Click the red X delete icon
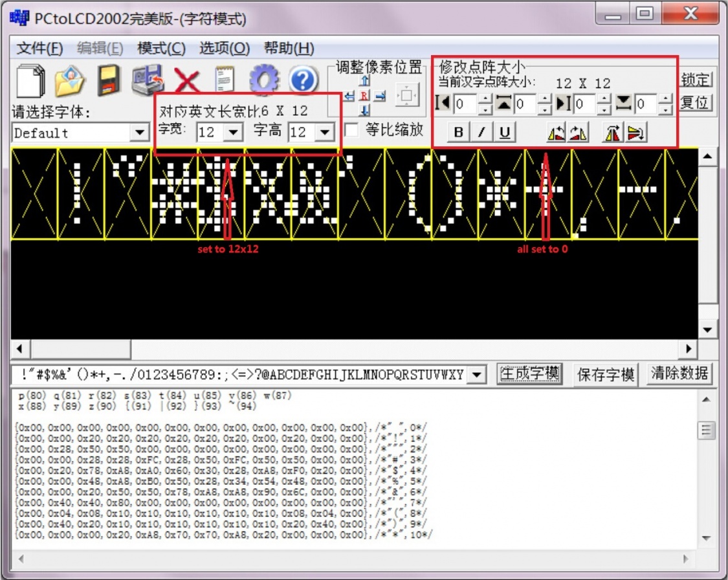Image resolution: width=728 pixels, height=580 pixels. pos(187,82)
